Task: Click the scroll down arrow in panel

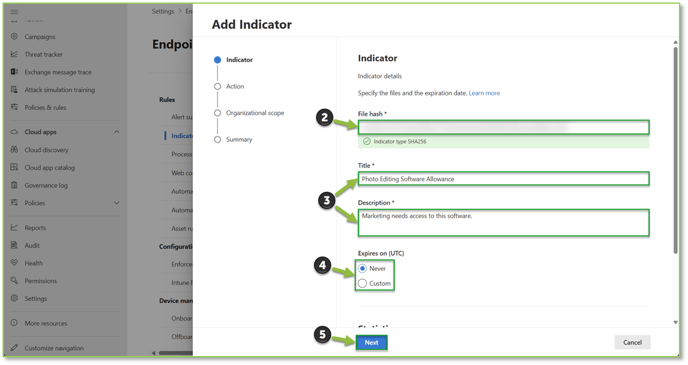Action: click(675, 322)
